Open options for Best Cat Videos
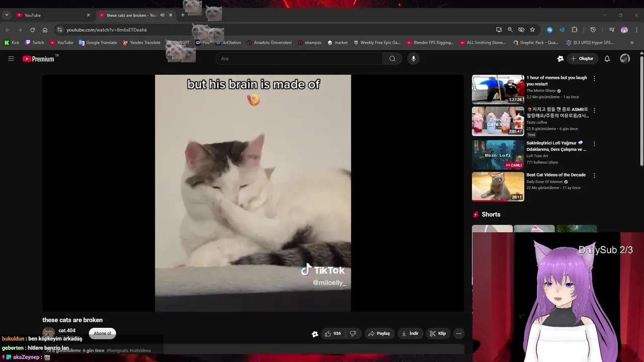Viewport: 644px width, 362px height. 594,175
